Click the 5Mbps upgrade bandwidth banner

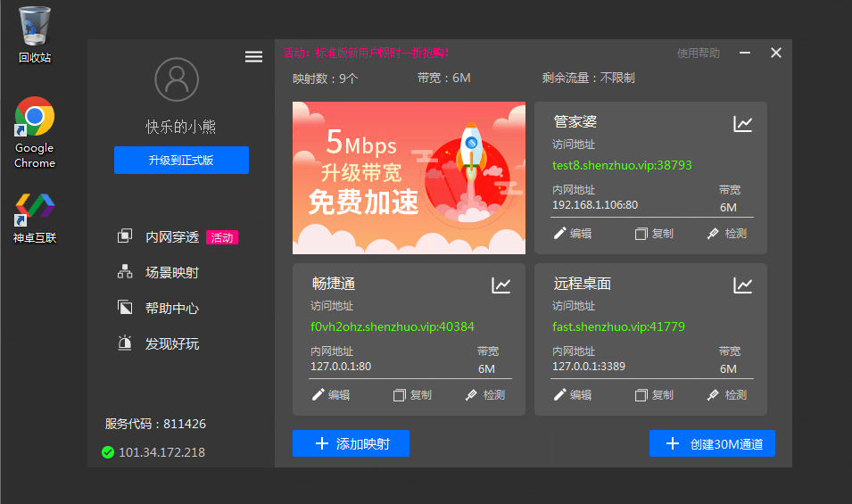pos(409,178)
